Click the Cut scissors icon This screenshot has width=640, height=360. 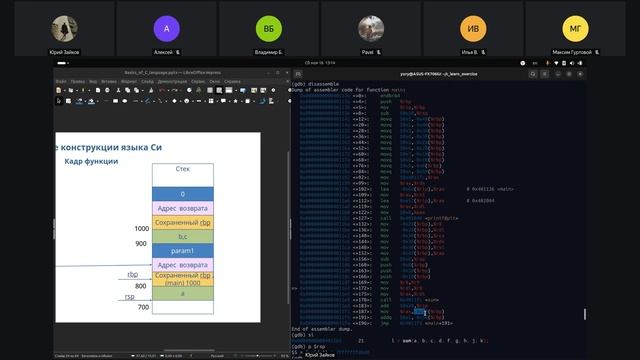[x=118, y=90]
